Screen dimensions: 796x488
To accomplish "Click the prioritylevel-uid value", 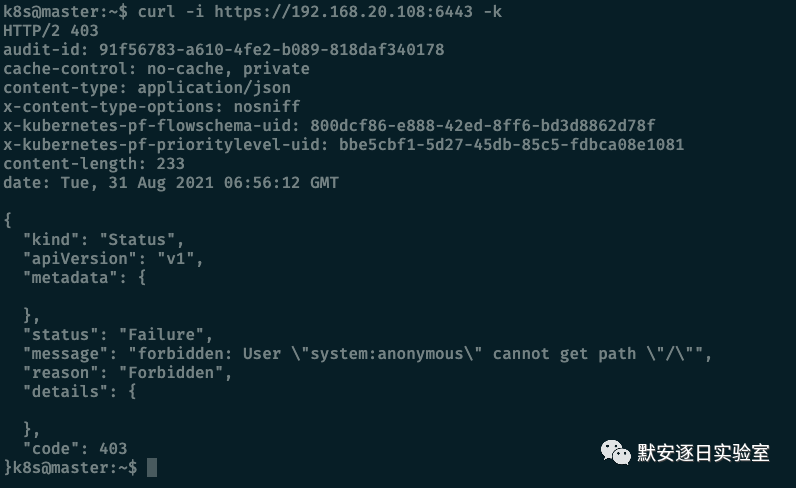I will (512, 145).
